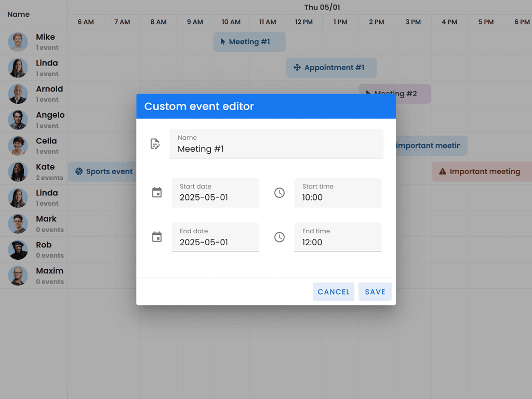
Task: Click the ball icon on the Sports event
Action: pos(79,171)
